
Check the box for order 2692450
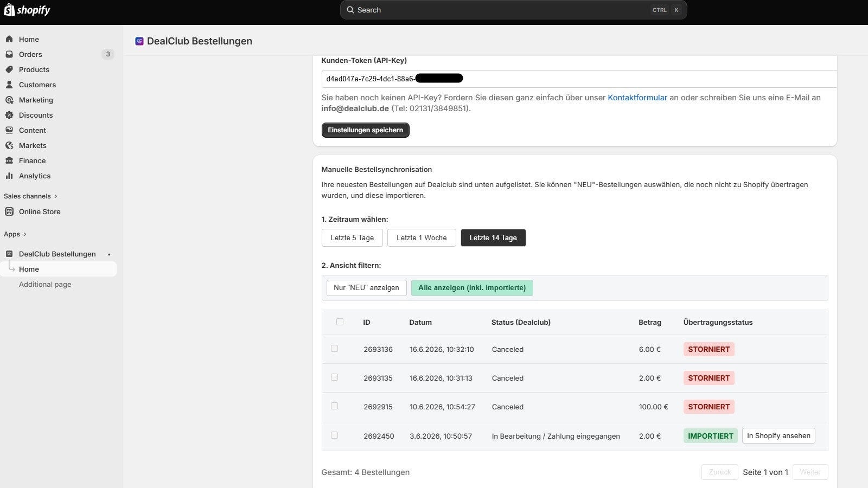point(334,435)
